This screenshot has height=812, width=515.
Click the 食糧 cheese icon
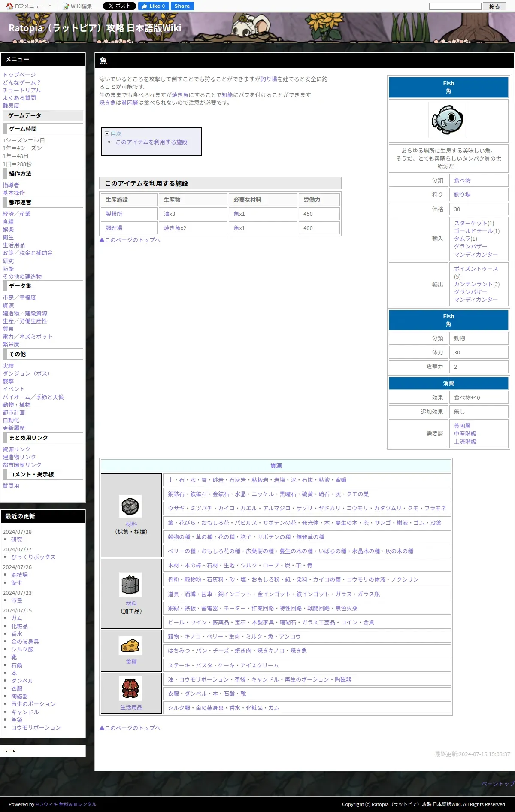130,645
